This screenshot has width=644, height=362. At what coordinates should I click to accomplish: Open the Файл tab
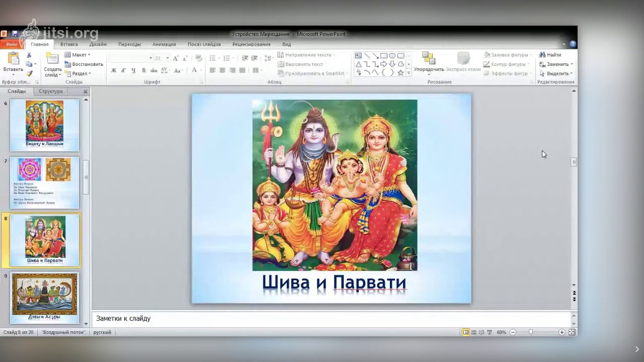coord(12,44)
